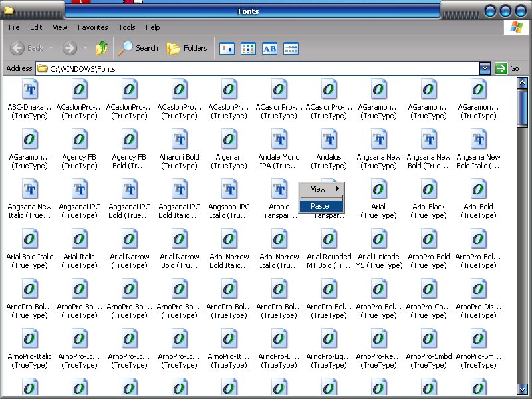Click the Go button

point(507,68)
